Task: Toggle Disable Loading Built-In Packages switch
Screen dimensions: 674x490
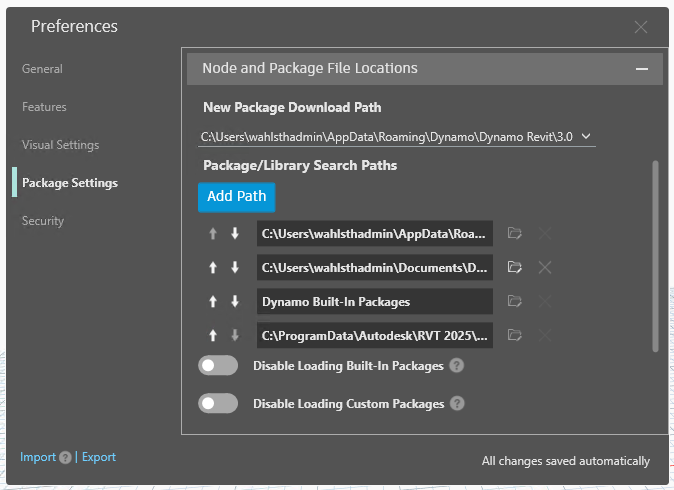Action: pyautogui.click(x=218, y=366)
